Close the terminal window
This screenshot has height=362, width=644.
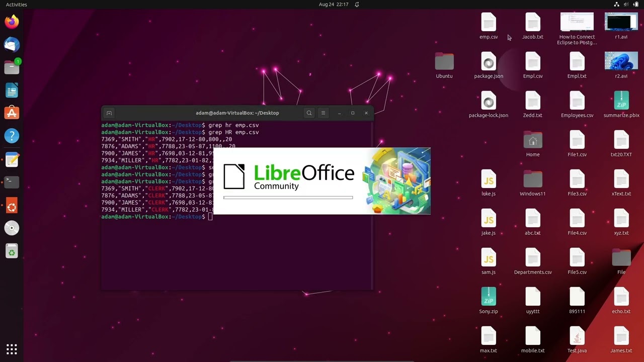pos(366,113)
